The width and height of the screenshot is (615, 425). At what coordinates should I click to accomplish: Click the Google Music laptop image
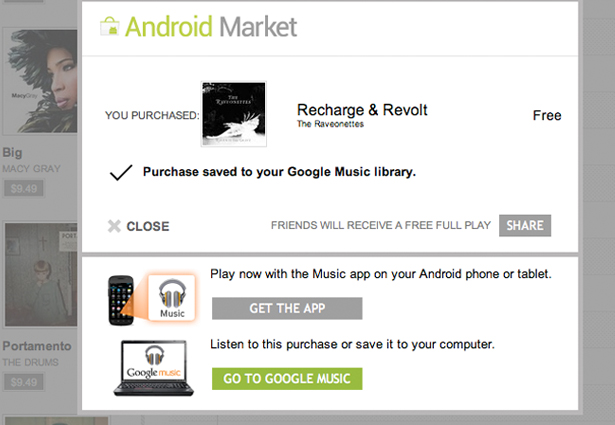click(154, 368)
